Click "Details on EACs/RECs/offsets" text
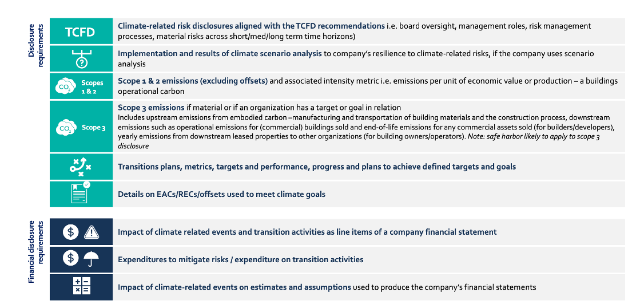The width and height of the screenshot is (644, 308). (x=221, y=194)
